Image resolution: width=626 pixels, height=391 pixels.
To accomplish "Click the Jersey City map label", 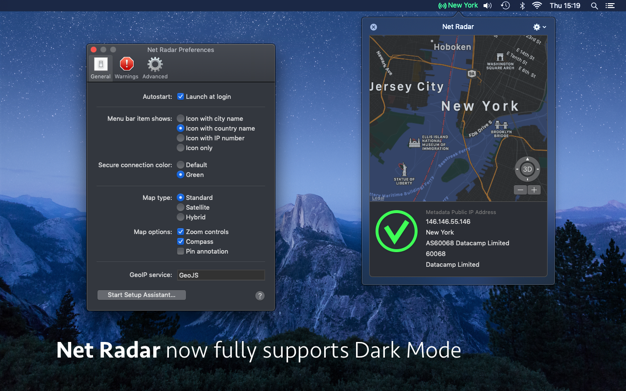I will coord(406,87).
